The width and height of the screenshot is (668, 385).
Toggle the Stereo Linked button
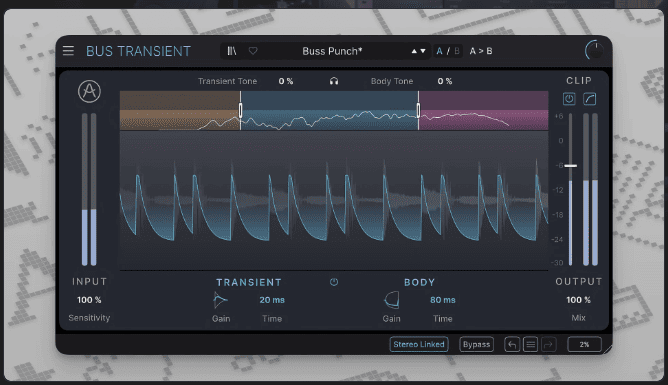tap(419, 344)
